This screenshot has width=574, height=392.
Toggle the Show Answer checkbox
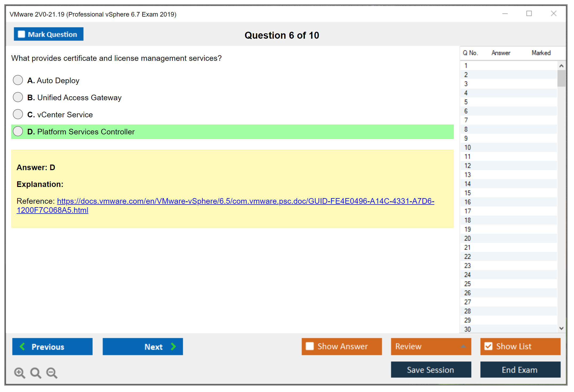[310, 346]
